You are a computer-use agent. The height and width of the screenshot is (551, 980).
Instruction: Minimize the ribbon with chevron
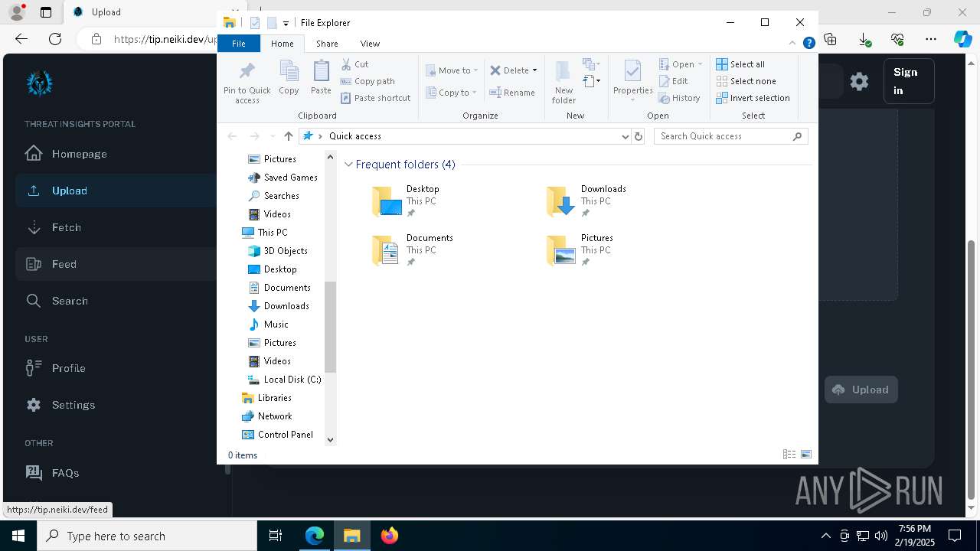pyautogui.click(x=792, y=44)
